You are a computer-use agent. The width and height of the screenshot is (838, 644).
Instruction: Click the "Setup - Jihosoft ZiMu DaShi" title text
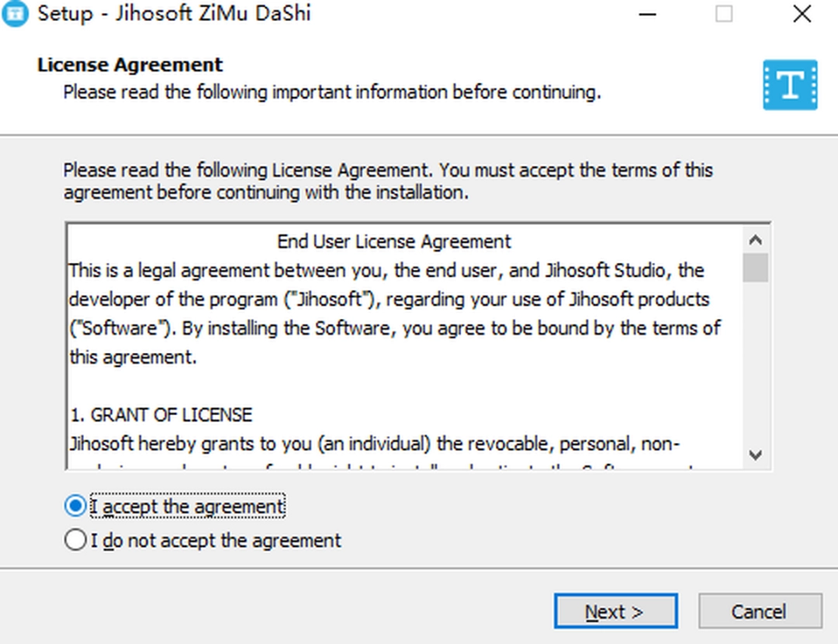pyautogui.click(x=174, y=14)
